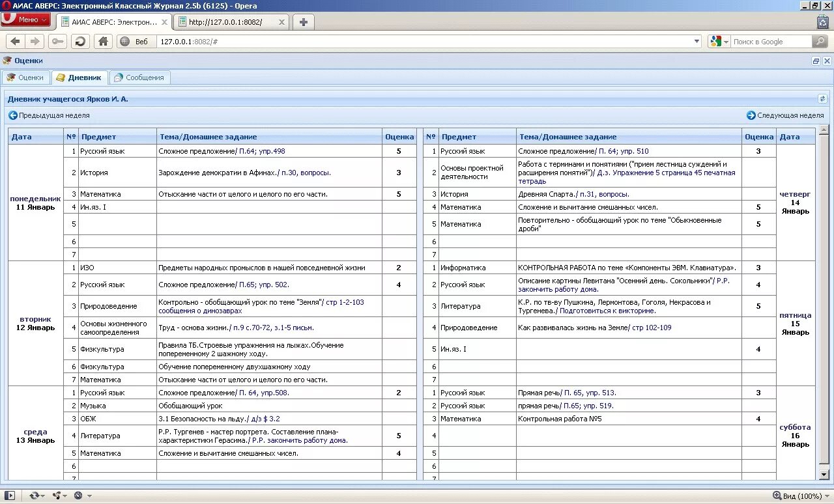Focus the Поиск в Google search field
The image size is (834, 504).
[771, 42]
